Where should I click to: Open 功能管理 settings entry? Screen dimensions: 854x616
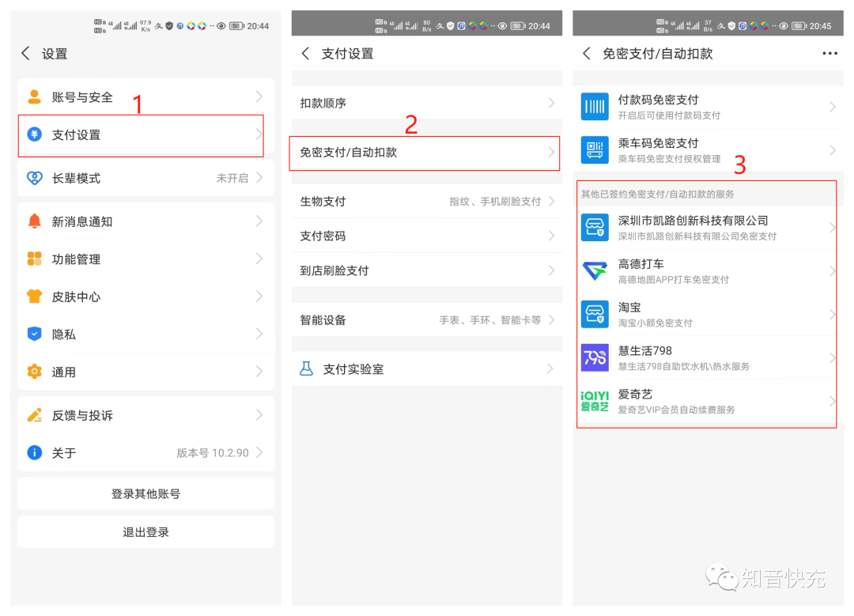[146, 259]
